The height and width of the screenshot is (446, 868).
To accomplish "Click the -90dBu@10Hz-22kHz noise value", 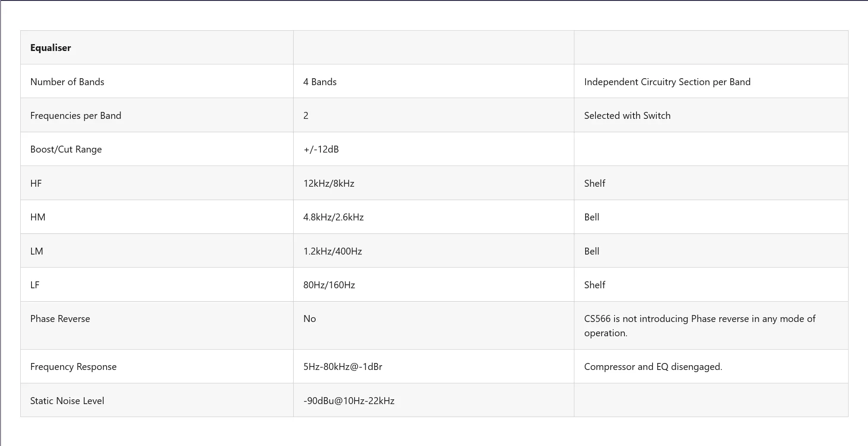I will point(349,401).
